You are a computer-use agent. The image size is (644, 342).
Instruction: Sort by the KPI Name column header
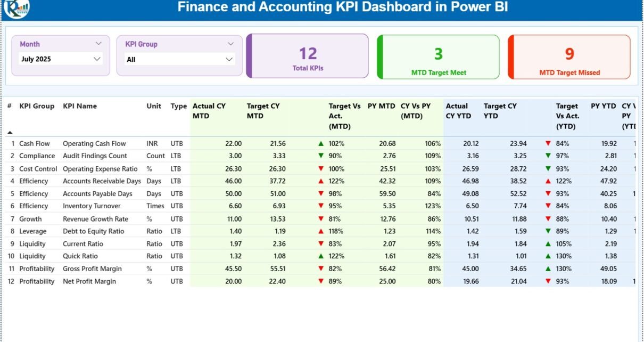coord(80,106)
